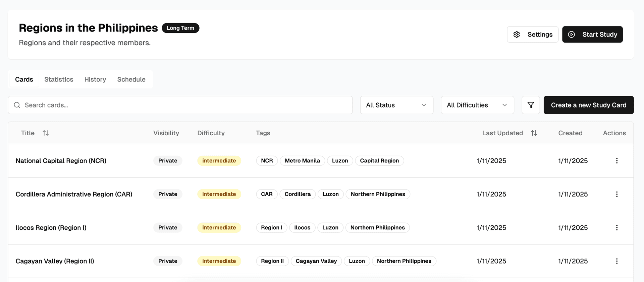This screenshot has height=282, width=644.
Task: Click the Region II tag
Action: pyautogui.click(x=272, y=261)
